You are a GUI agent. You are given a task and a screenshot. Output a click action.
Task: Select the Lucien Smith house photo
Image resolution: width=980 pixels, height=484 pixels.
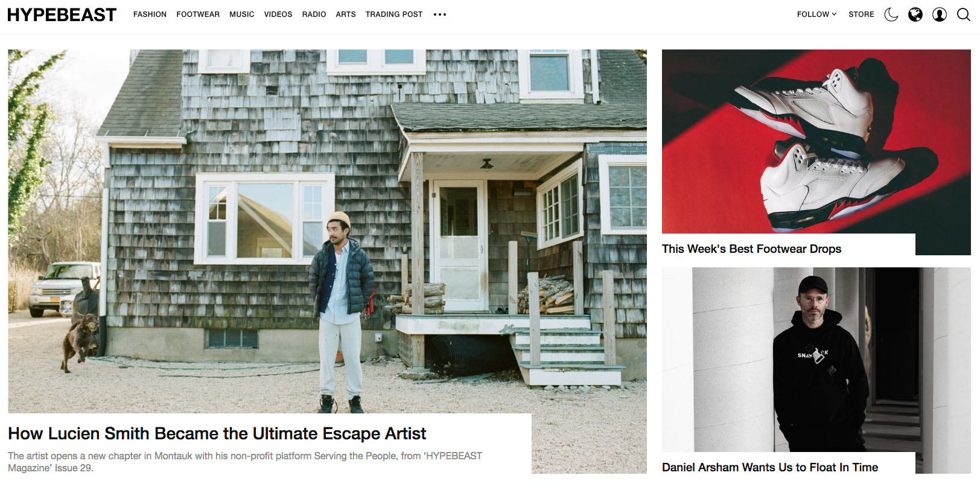327,231
